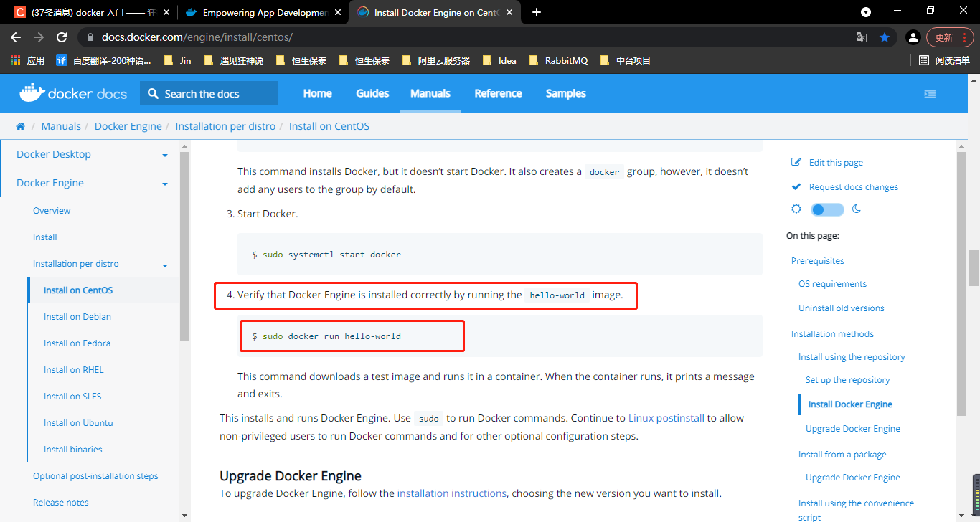Viewport: 980px width, 522px height.
Task: Jump to Uninstall old versions section
Action: 841,308
